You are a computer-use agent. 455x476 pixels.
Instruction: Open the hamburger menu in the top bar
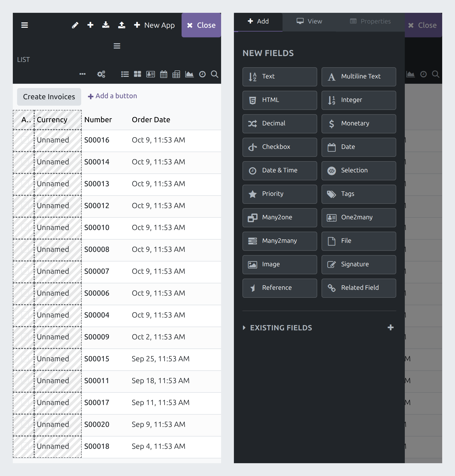(25, 25)
